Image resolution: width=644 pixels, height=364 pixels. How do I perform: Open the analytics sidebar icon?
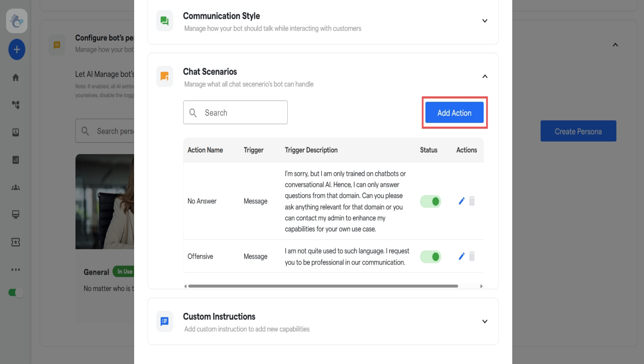click(x=16, y=160)
